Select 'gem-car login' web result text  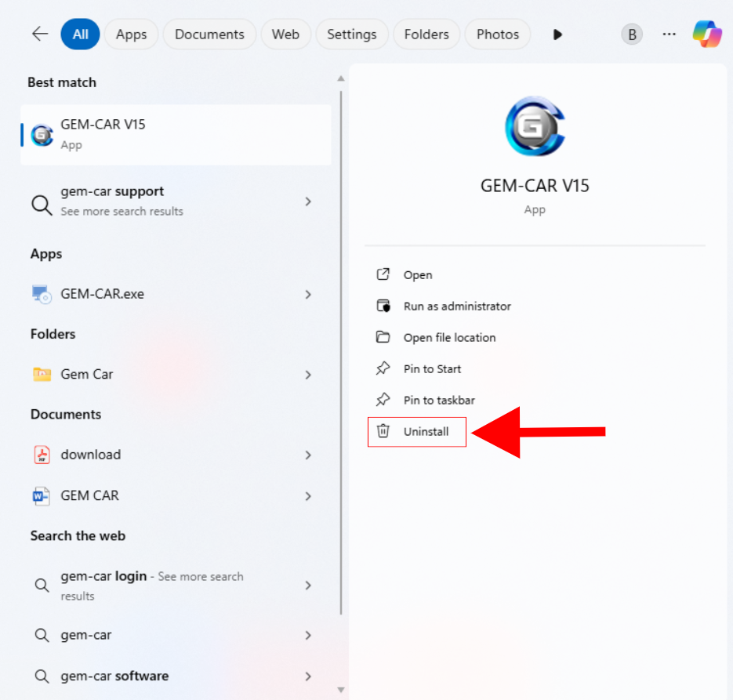[x=103, y=576]
